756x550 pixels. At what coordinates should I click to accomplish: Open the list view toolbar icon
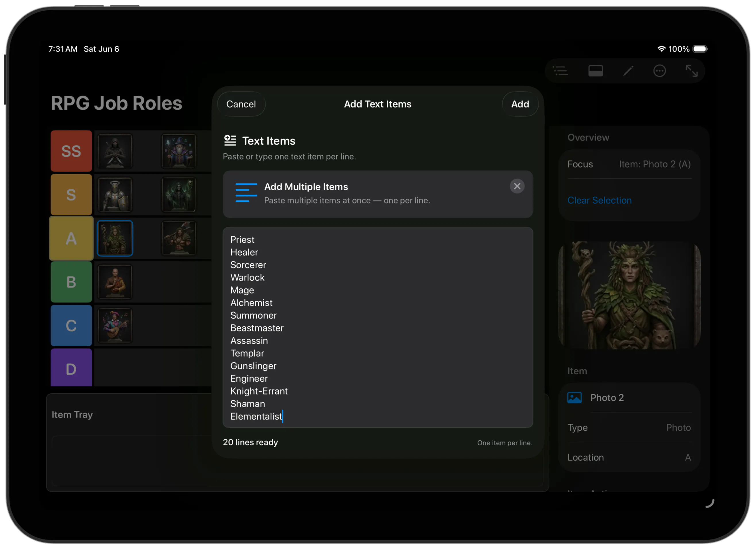click(560, 71)
